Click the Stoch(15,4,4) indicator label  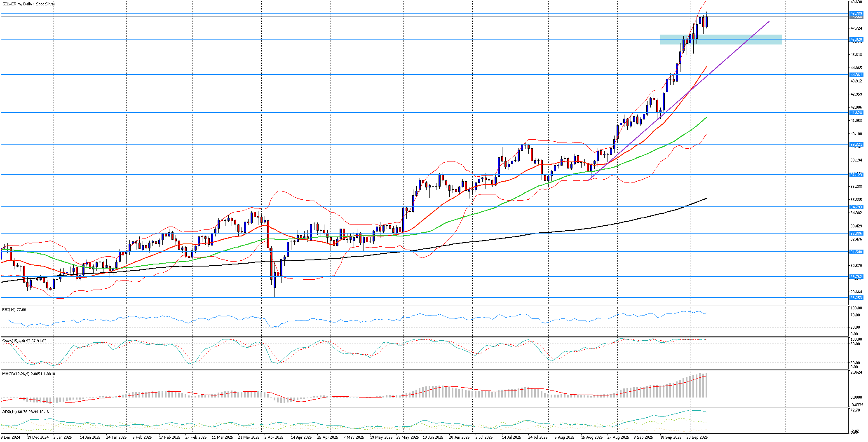tap(24, 341)
